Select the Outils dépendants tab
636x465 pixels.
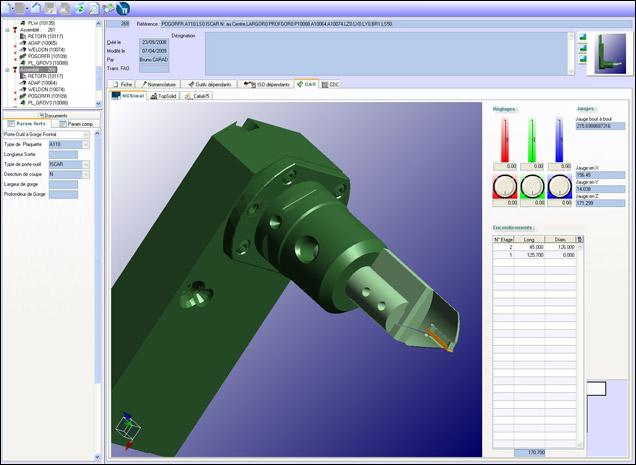point(212,85)
